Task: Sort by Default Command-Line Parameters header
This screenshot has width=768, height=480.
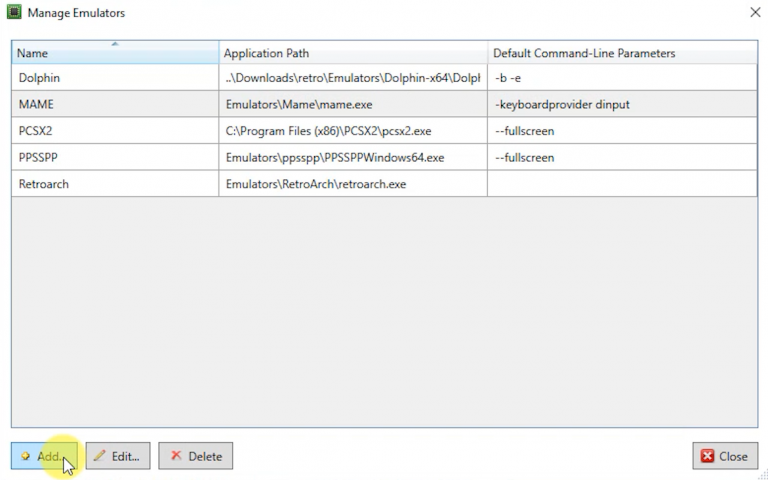Action: tap(620, 53)
